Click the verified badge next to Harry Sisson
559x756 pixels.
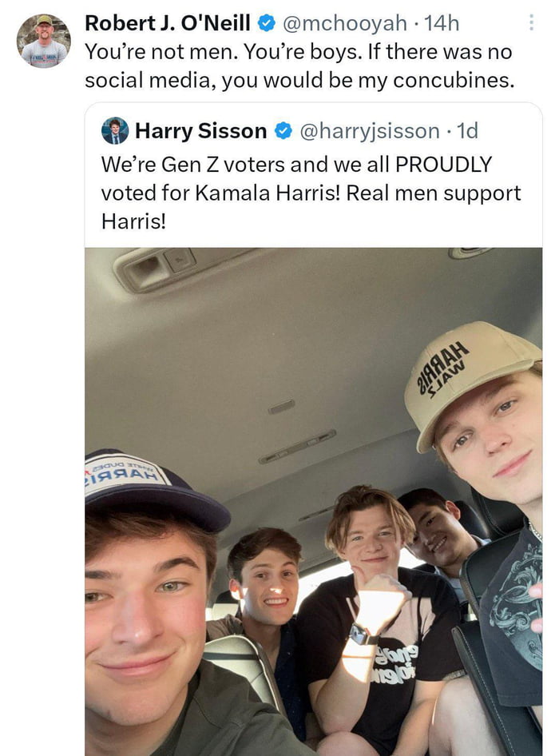[283, 130]
